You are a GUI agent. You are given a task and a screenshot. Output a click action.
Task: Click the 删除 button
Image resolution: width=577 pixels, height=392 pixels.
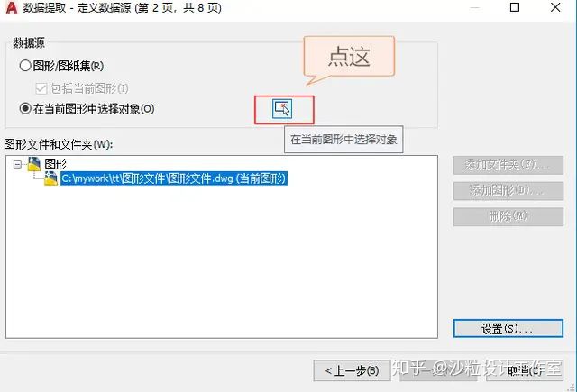pos(508,216)
